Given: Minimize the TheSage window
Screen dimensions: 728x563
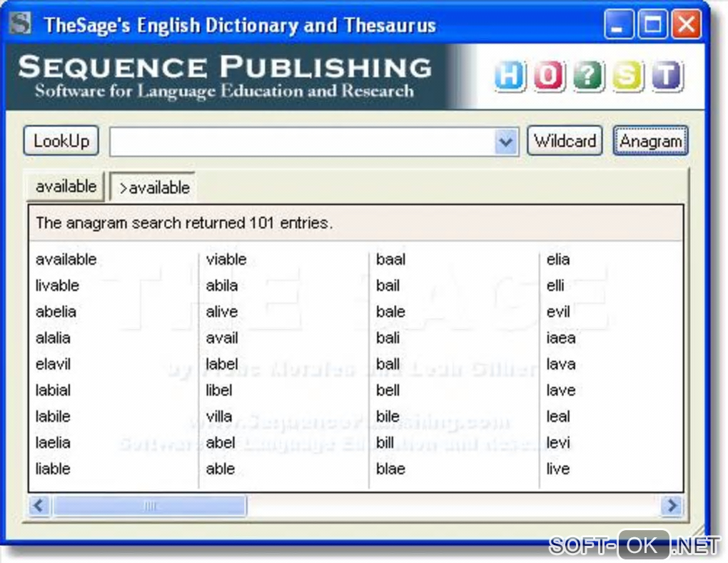Looking at the screenshot, I should click(618, 24).
